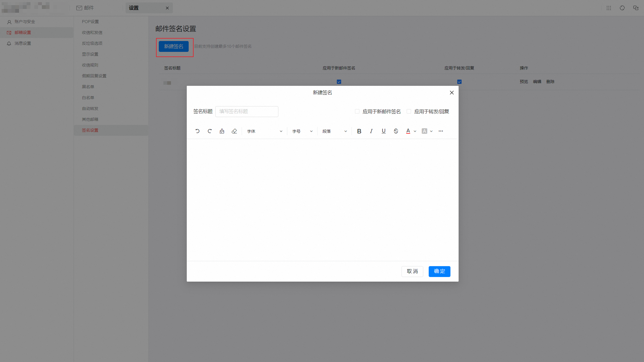This screenshot has height=362, width=644.
Task: Click the Underline formatting icon
Action: tap(384, 131)
